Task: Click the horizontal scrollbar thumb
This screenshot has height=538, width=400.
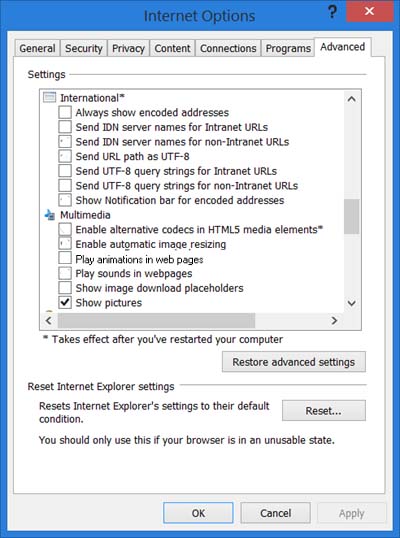Action: pyautogui.click(x=156, y=321)
